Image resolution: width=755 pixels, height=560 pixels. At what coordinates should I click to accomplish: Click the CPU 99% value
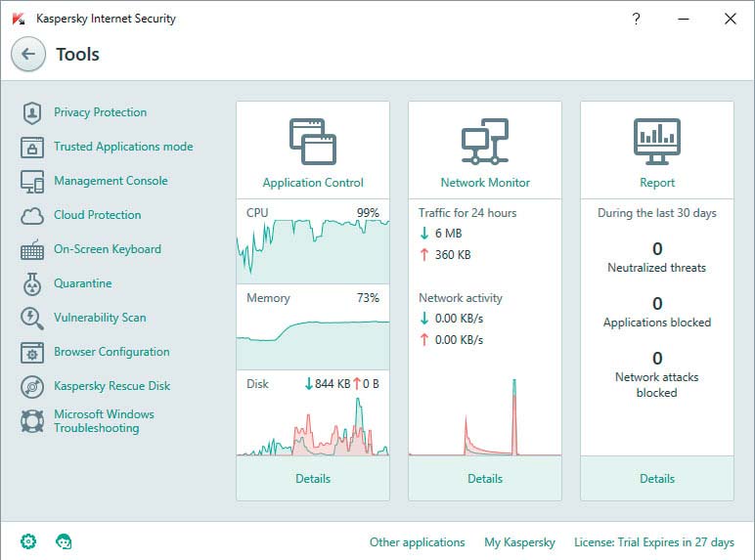pyautogui.click(x=368, y=213)
